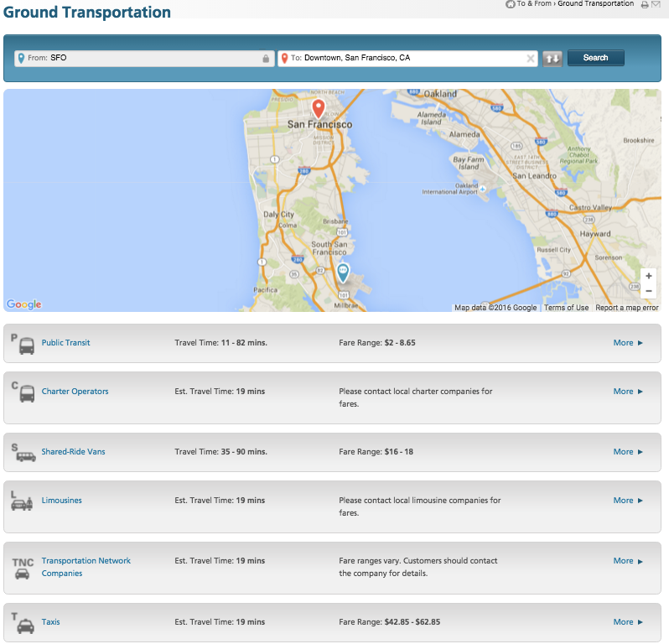This screenshot has width=669, height=644.
Task: Click Public Transit fare range $2 - 8.65
Action: pyautogui.click(x=377, y=343)
